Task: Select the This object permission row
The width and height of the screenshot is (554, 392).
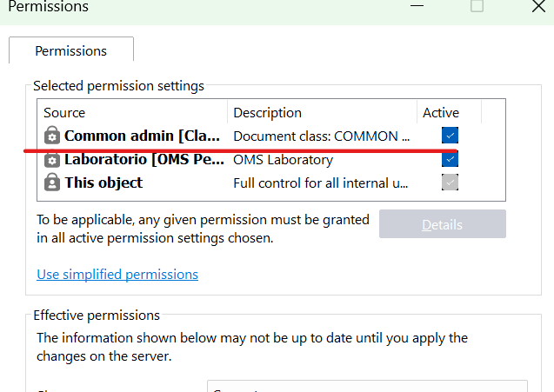Action: (x=103, y=183)
